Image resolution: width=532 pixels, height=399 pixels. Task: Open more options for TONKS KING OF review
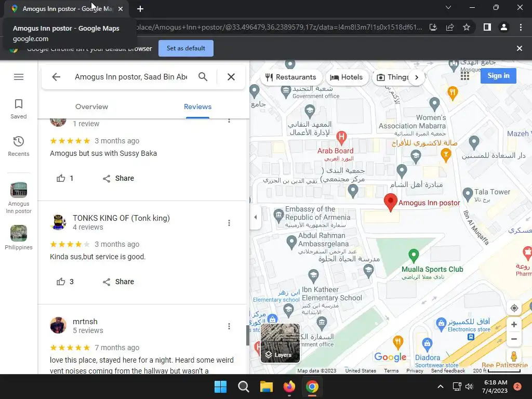tap(229, 223)
